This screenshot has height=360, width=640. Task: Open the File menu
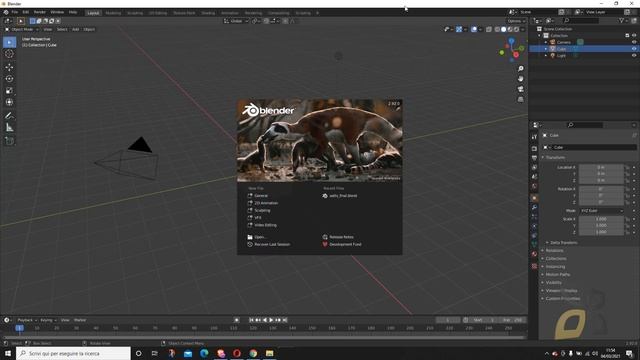coord(15,12)
